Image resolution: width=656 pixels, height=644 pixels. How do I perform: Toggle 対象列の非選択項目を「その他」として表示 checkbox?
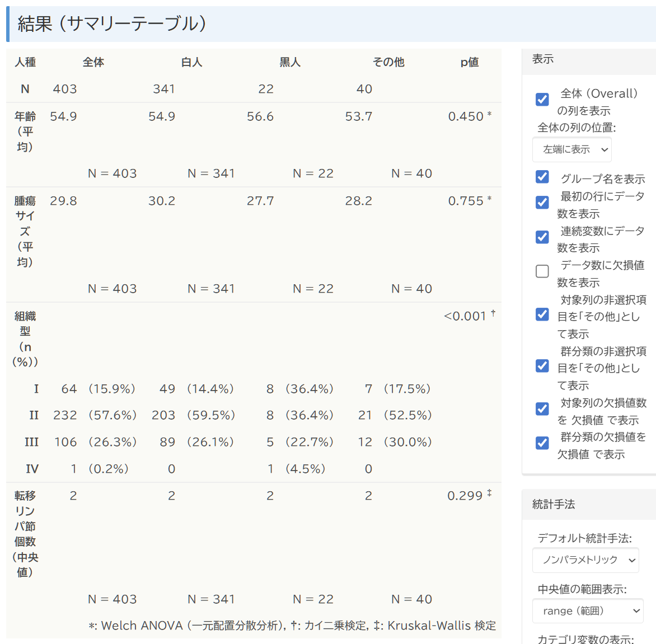[x=542, y=314]
